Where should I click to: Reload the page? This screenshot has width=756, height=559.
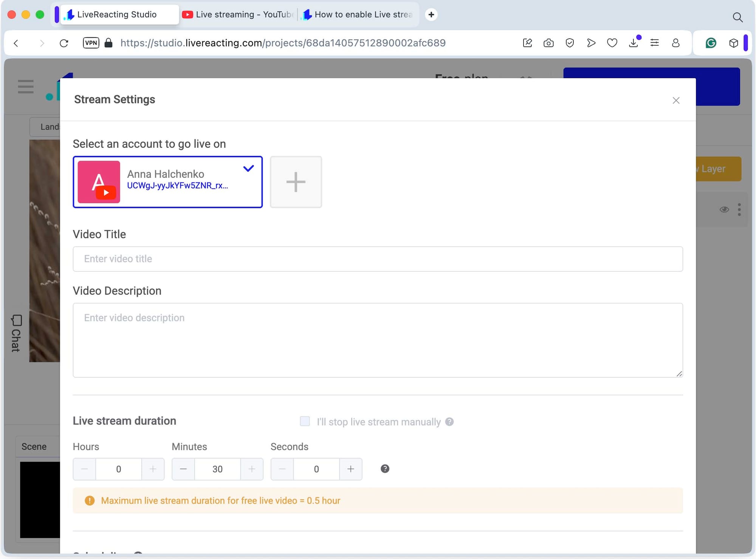click(64, 43)
